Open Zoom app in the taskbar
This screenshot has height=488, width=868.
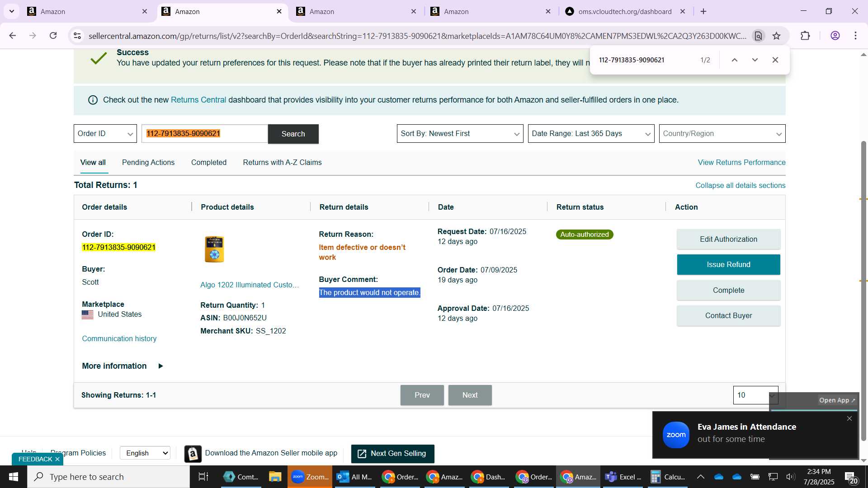pos(310,477)
